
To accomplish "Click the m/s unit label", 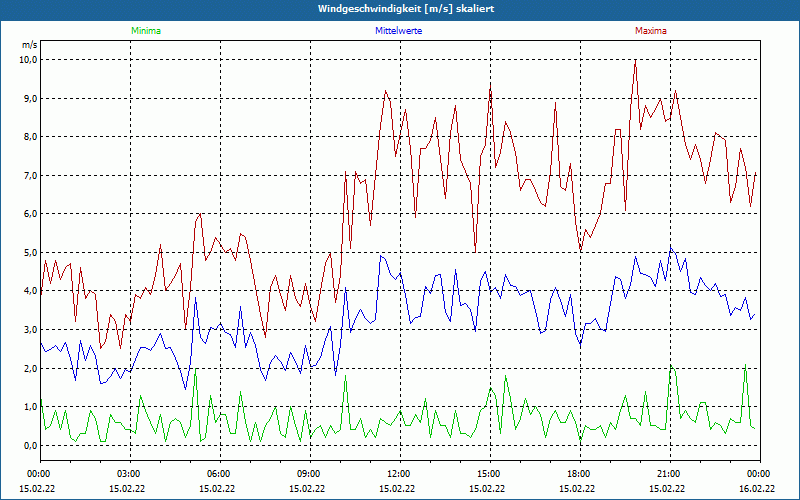I will tap(30, 45).
